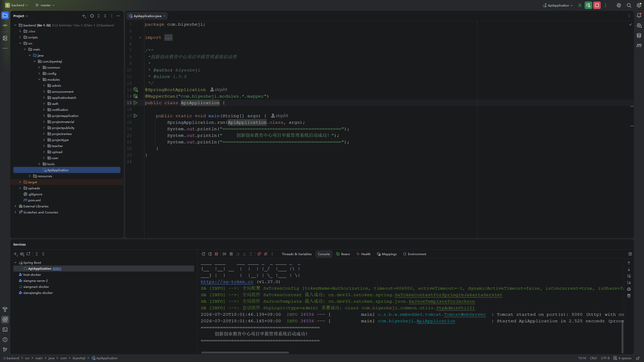Viewport: 644px width, 362px height.
Task: Click the Stop button in Services console toolbar
Action: (x=216, y=254)
